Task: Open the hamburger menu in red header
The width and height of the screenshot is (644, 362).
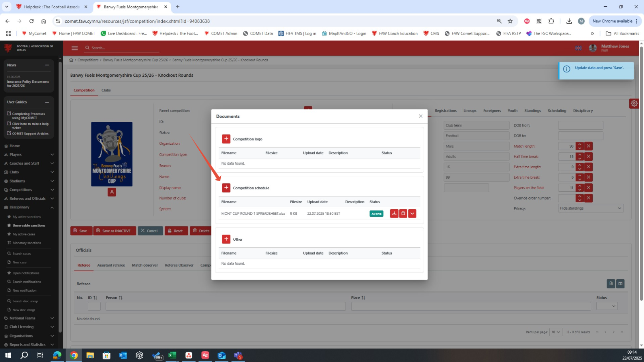Action: (74, 48)
